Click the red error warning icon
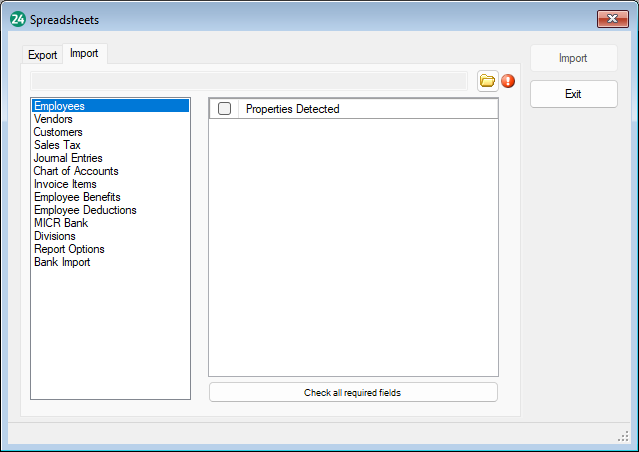The image size is (639, 452). click(x=508, y=81)
